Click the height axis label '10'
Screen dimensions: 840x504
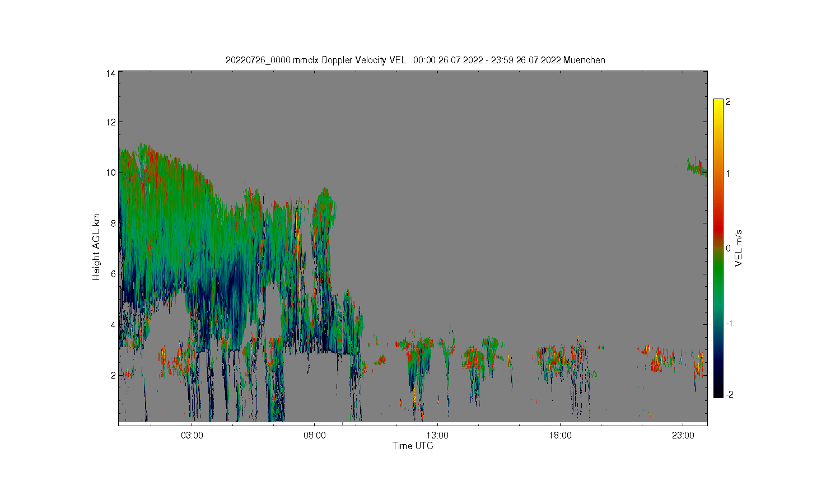point(111,172)
